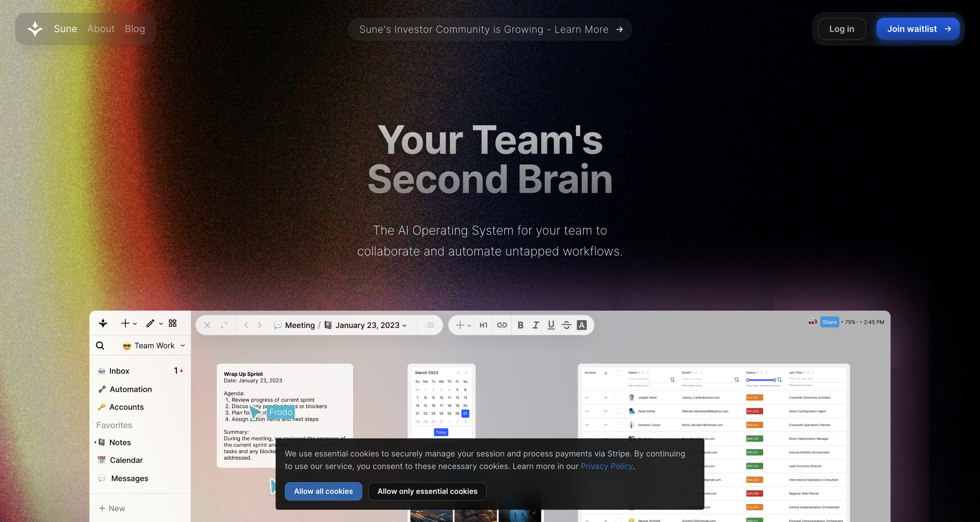Open the Name column options menu dots
Viewport: 980px width, 522px height.
(x=648, y=373)
